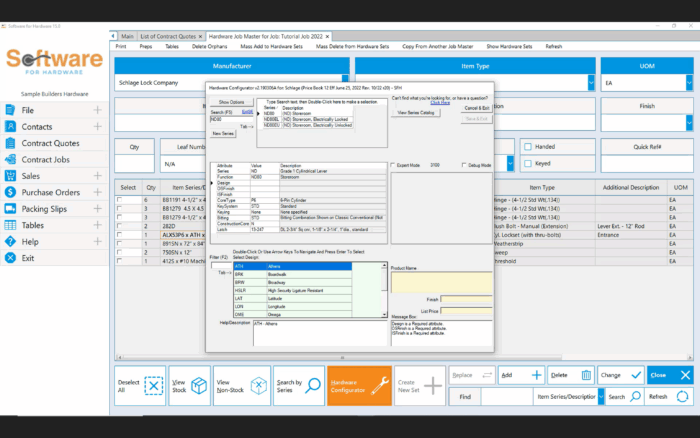Click the Refresh circular arrows button

coord(682,397)
